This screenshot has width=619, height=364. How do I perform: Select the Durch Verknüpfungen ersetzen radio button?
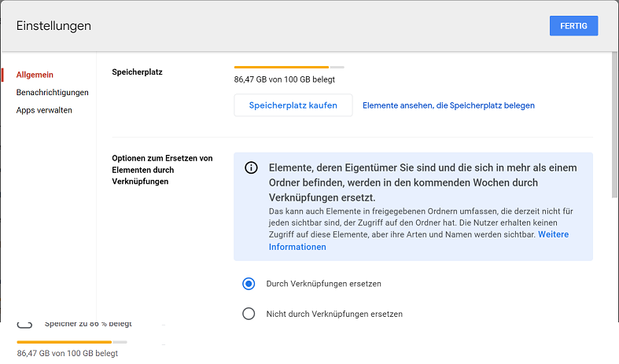(249, 284)
